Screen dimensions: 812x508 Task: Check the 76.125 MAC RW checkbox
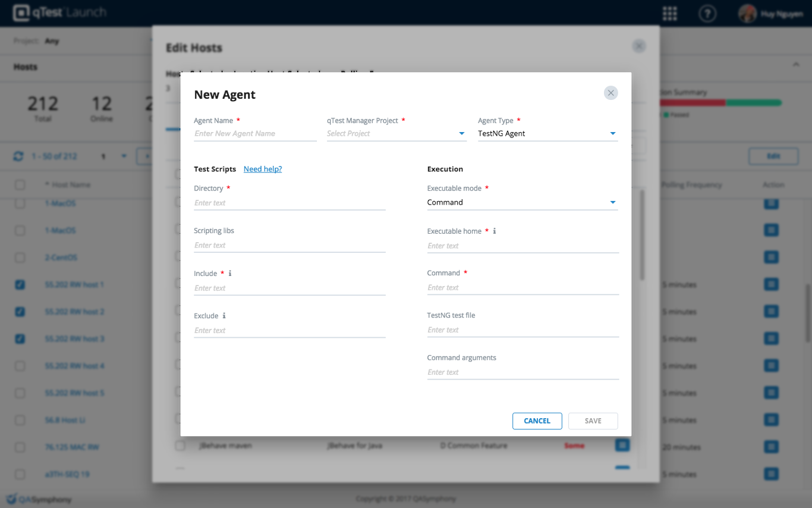pos(20,447)
